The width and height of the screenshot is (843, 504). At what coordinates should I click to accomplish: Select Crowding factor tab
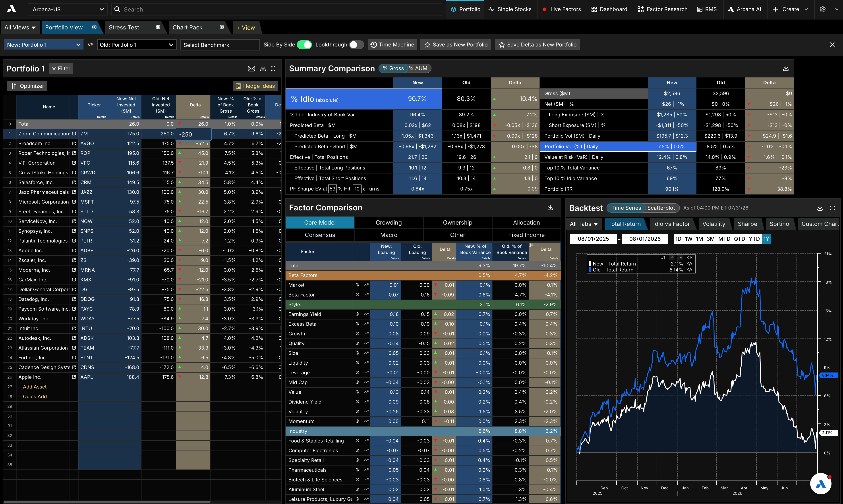[389, 222]
